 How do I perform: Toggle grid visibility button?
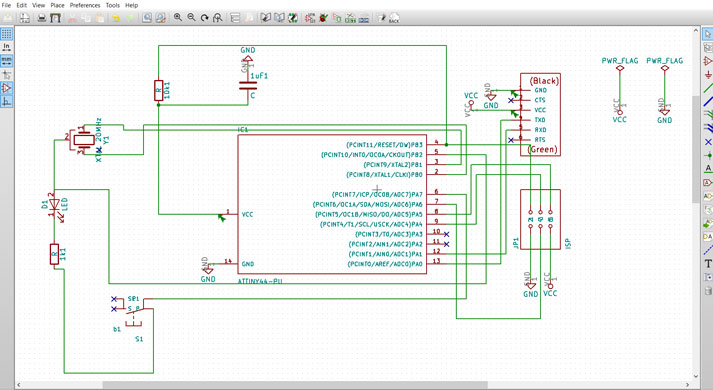(x=6, y=34)
